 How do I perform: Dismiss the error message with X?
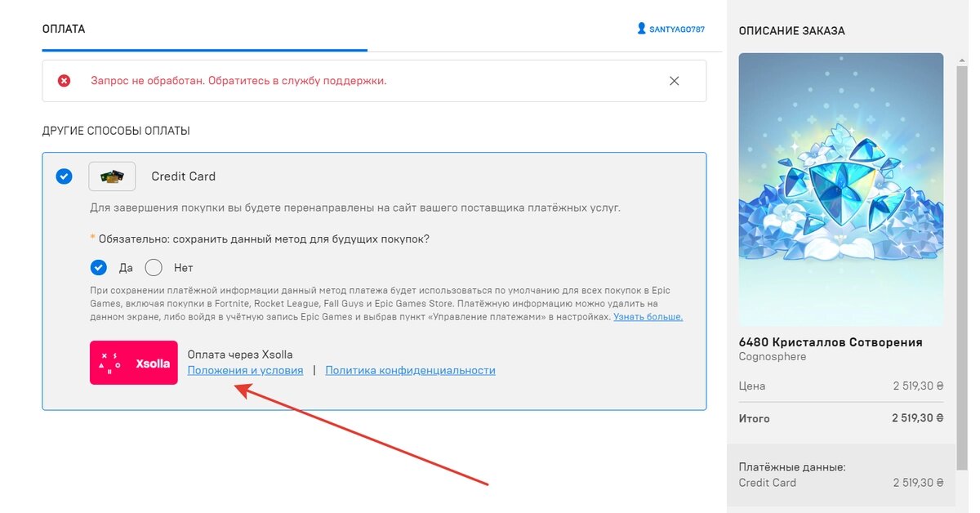coord(674,81)
